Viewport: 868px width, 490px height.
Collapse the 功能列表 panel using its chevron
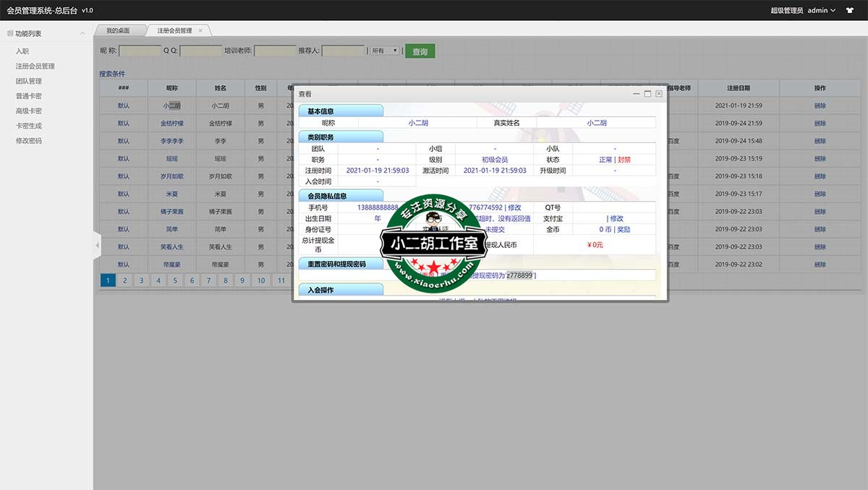[82, 33]
